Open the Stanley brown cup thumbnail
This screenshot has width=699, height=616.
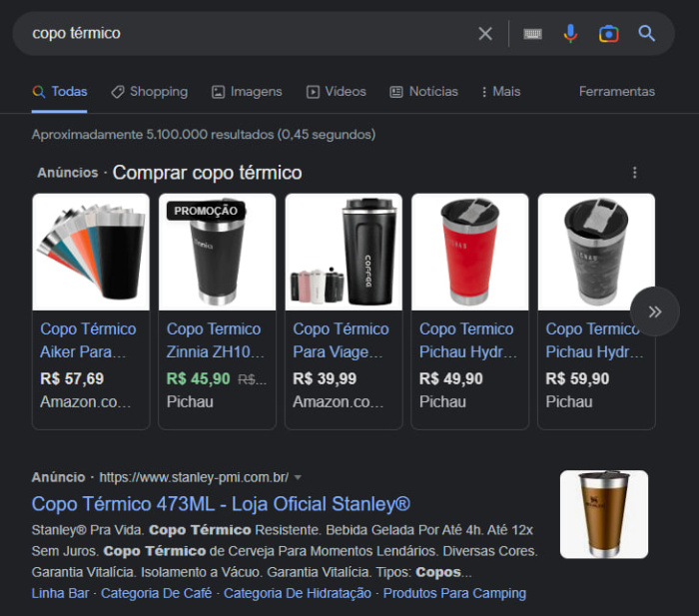coord(604,514)
